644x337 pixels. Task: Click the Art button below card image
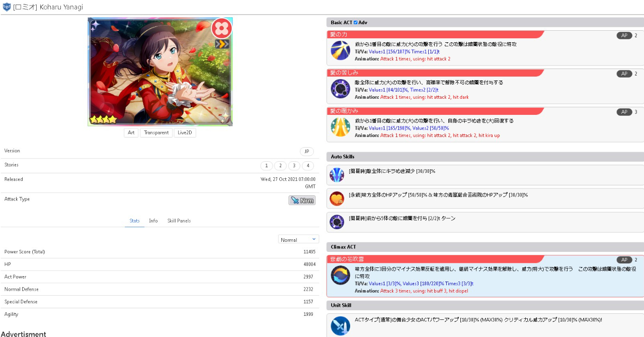(x=131, y=132)
